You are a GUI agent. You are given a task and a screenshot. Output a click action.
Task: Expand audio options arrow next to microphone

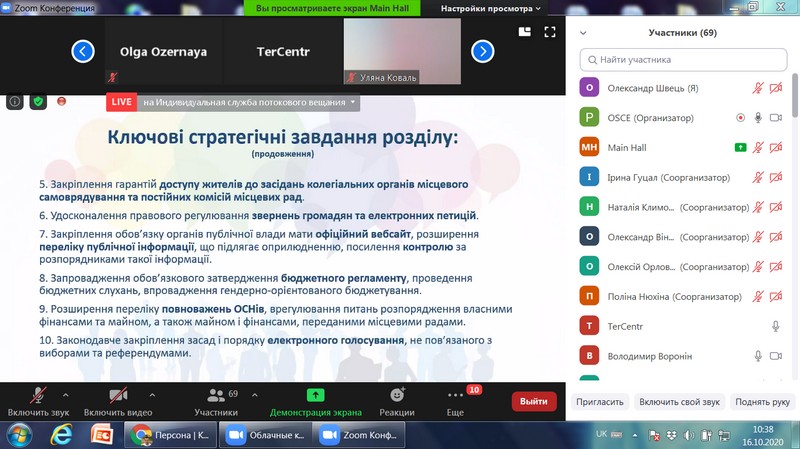pos(66,394)
